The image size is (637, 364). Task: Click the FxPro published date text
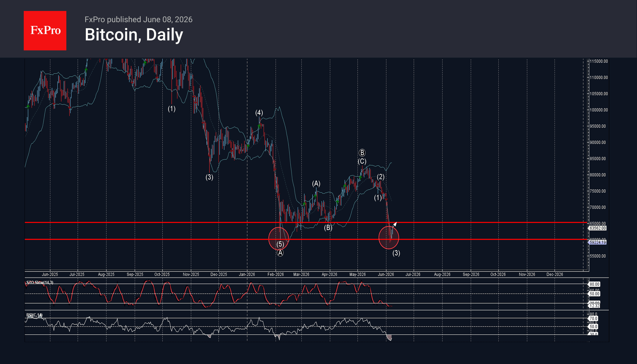tap(138, 19)
